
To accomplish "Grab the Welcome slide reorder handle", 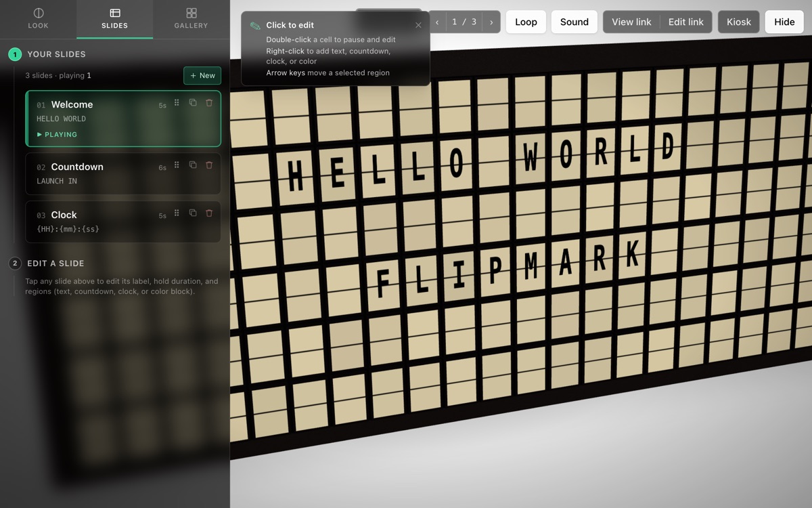I will coord(177,103).
